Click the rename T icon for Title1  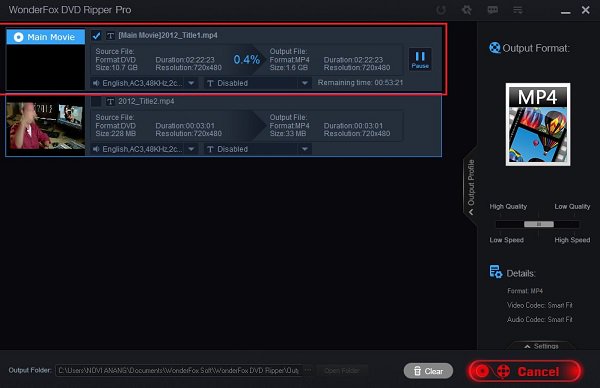pos(110,36)
